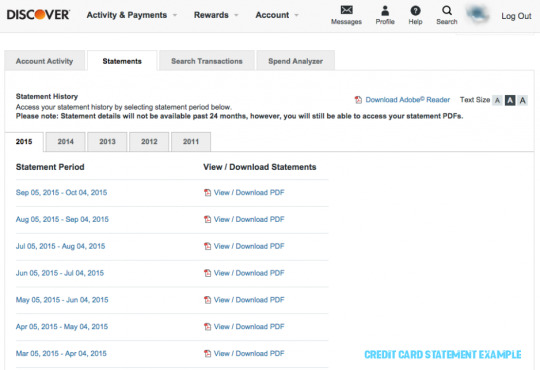Open the Jul 05, 2015 - Aug 04, 2015 statement period

click(x=60, y=246)
